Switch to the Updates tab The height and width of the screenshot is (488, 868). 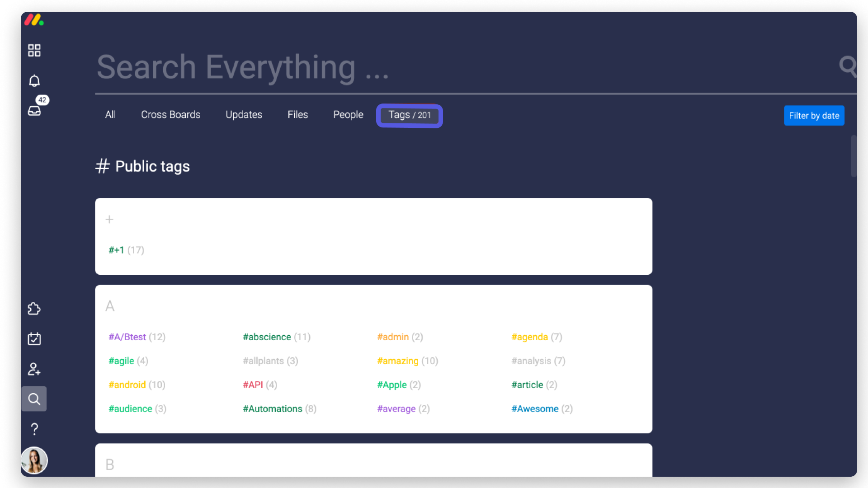tap(244, 115)
